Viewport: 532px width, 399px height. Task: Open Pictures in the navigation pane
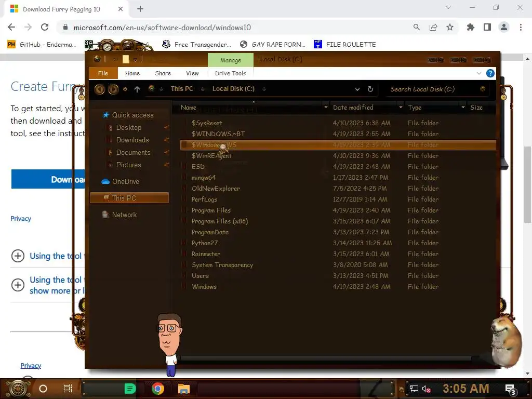[x=129, y=165]
